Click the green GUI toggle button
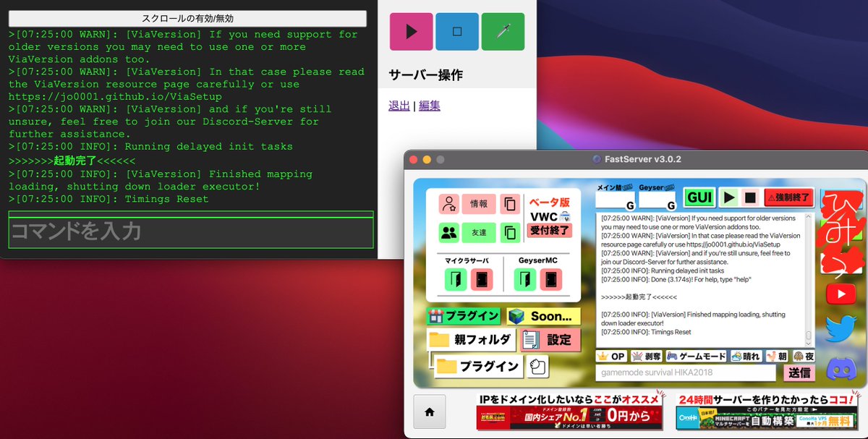 point(700,197)
